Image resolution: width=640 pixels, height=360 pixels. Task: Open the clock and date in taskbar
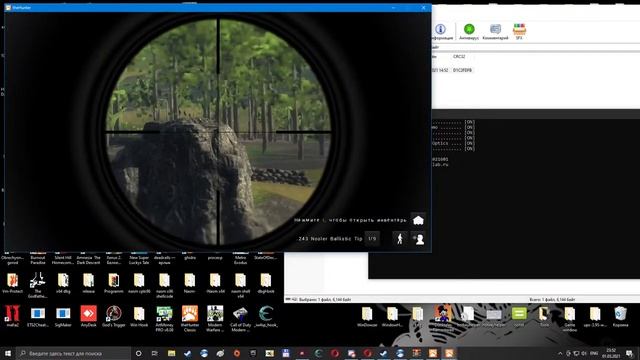pyautogui.click(x=611, y=353)
